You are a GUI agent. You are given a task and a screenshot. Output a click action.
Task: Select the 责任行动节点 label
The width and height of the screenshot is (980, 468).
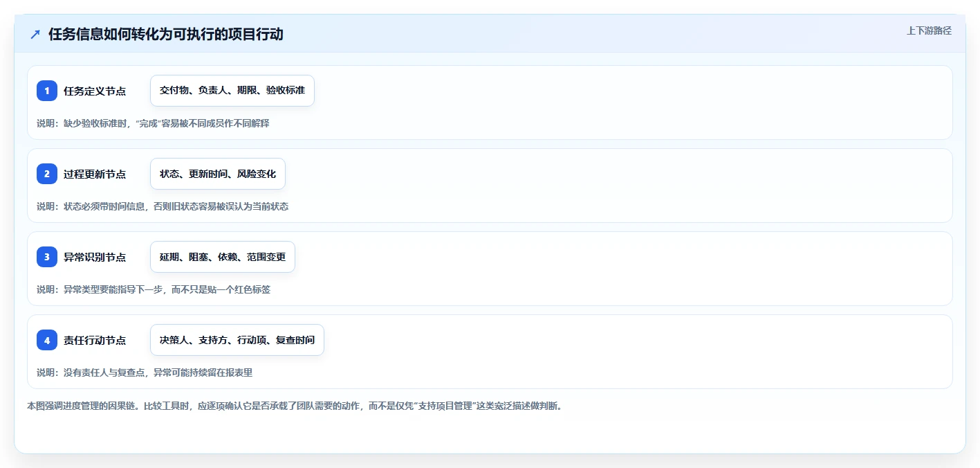pos(95,340)
